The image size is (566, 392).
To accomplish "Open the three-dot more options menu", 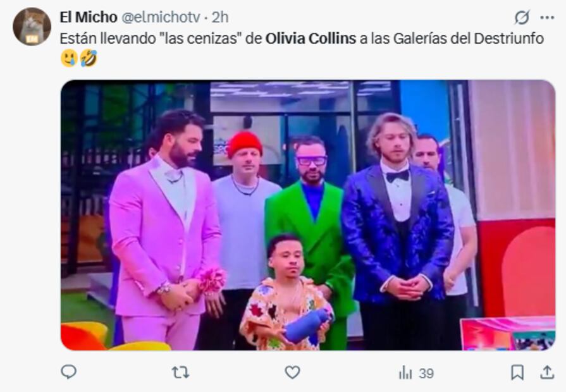I will pyautogui.click(x=547, y=17).
